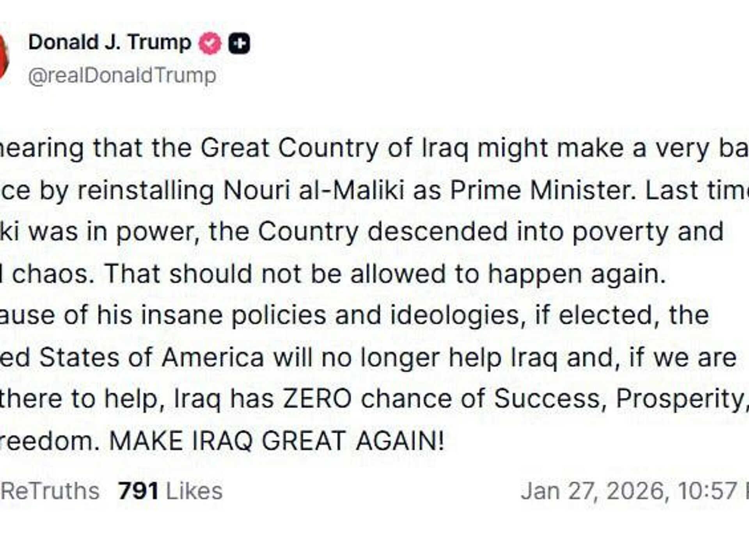Click the black plus badge icon
Image resolution: width=749 pixels, height=560 pixels.
pyautogui.click(x=239, y=43)
